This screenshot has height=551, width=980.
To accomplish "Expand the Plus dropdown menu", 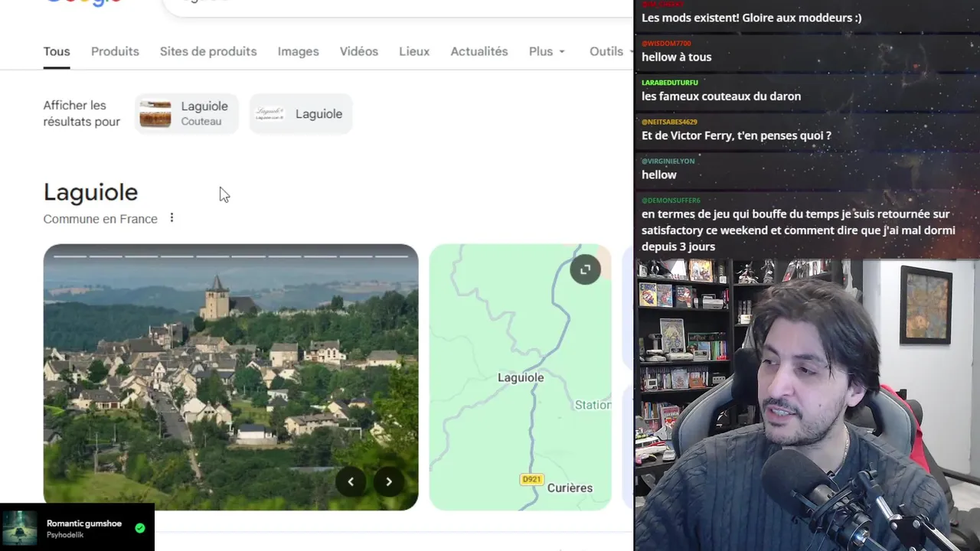I will click(x=547, y=51).
